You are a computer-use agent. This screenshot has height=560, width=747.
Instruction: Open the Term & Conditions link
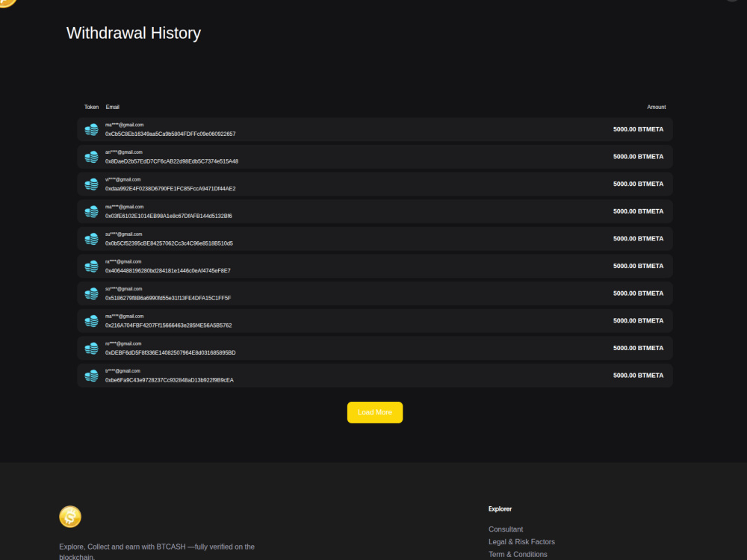[518, 554]
